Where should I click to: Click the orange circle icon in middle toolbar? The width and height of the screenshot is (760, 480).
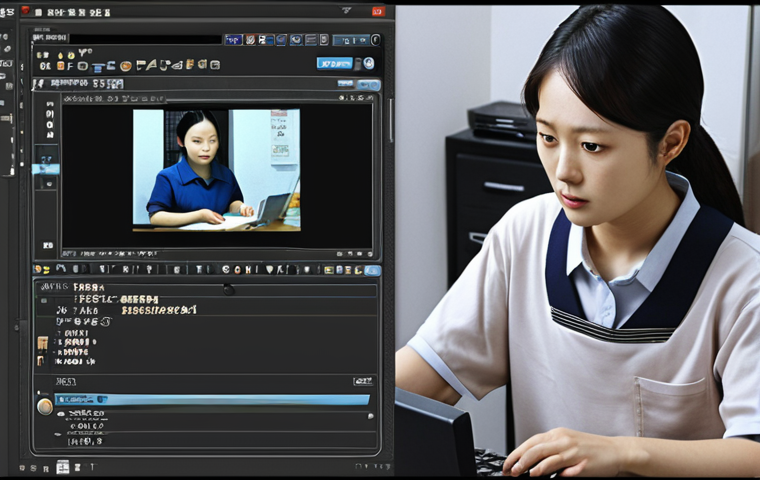pos(238,270)
